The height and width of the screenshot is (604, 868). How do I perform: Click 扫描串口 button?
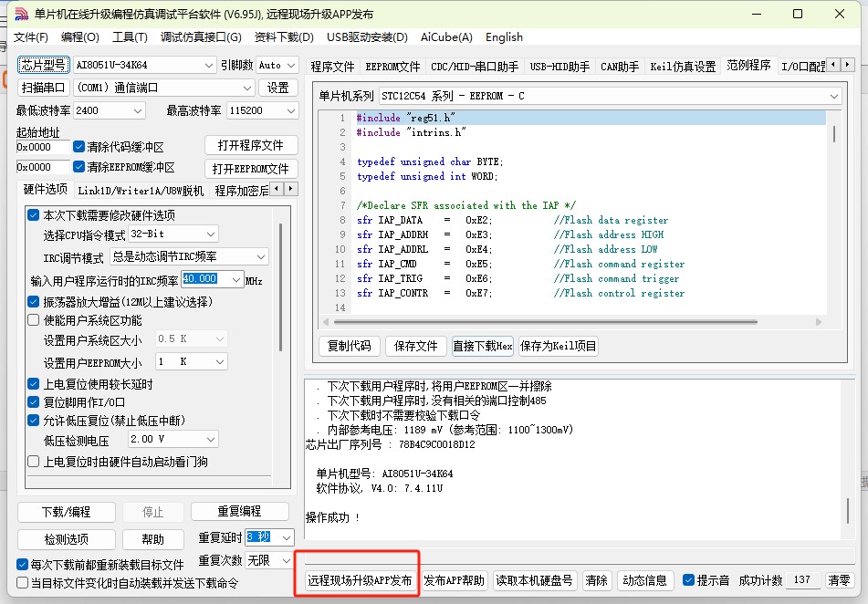point(44,88)
